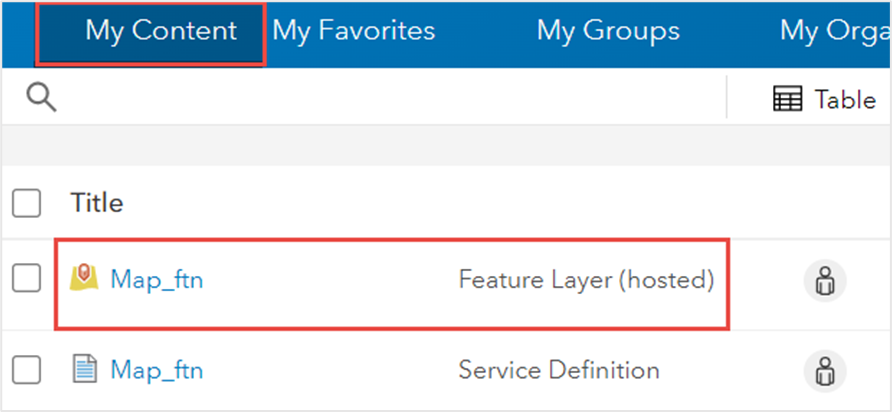Click the magnifying glass search icon
The width and height of the screenshot is (892, 412).
41,98
